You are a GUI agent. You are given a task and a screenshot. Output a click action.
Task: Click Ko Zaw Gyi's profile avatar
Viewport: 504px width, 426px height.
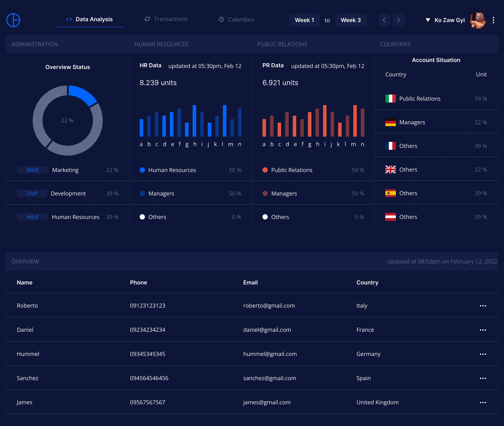(x=477, y=20)
